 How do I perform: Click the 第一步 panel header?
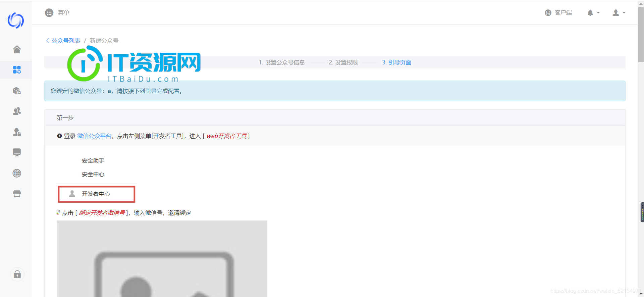coord(335,118)
